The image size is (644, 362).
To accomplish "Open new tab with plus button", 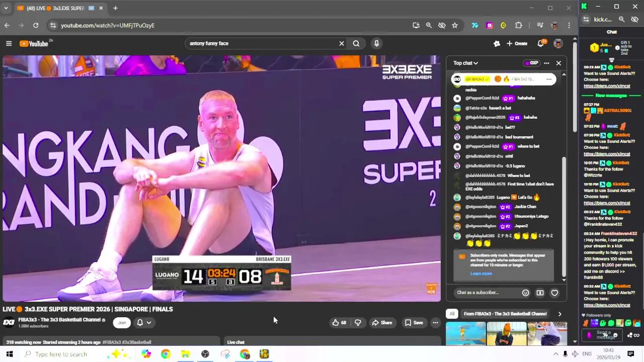I will click(x=115, y=8).
